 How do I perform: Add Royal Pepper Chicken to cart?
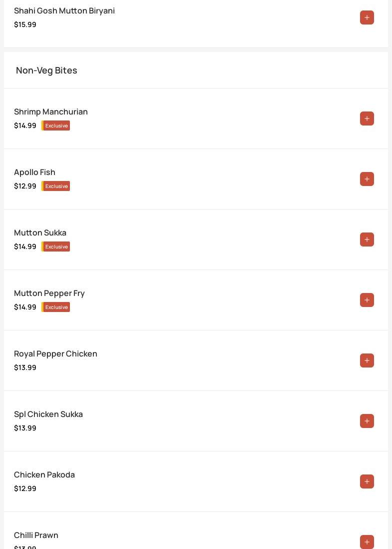tap(367, 360)
